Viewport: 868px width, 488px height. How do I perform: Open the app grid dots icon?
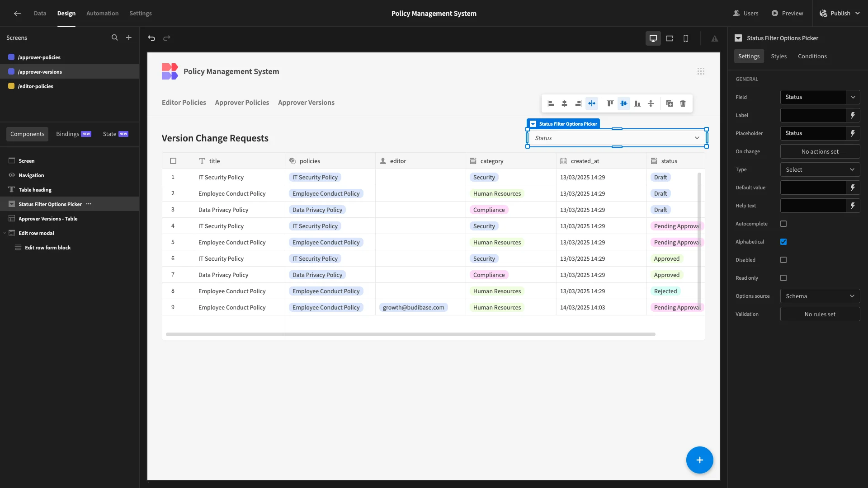click(701, 71)
